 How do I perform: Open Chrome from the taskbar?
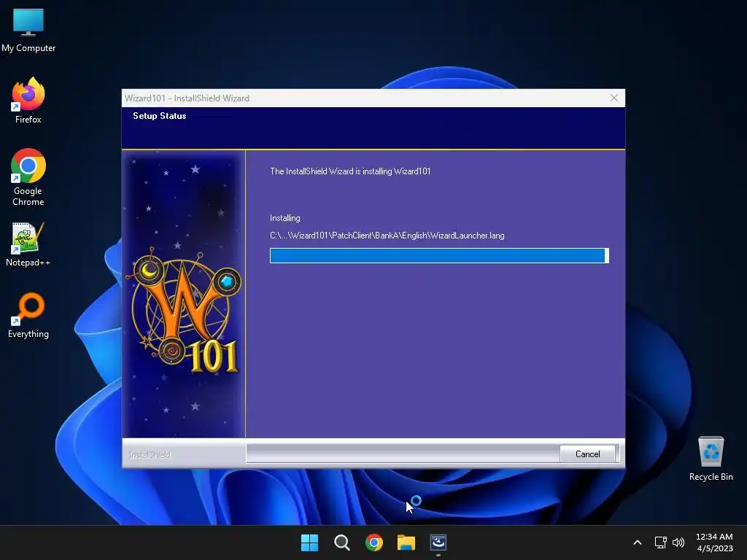[x=374, y=542]
